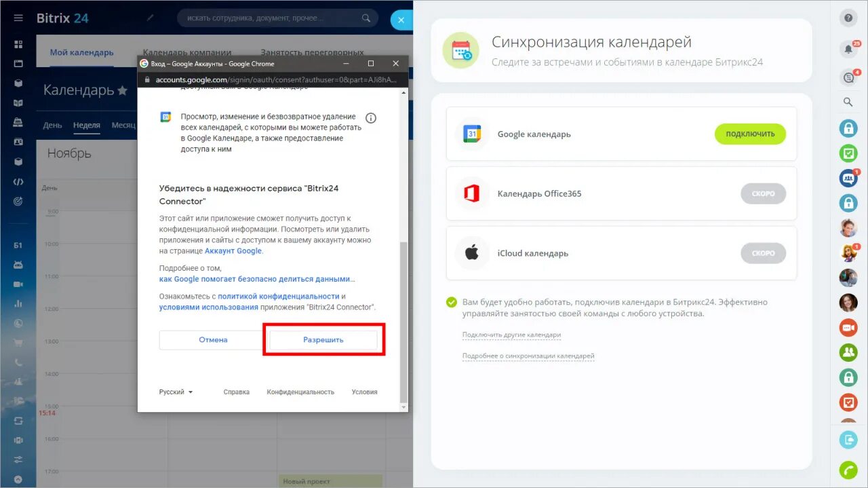Select the Месяц view

[123, 125]
